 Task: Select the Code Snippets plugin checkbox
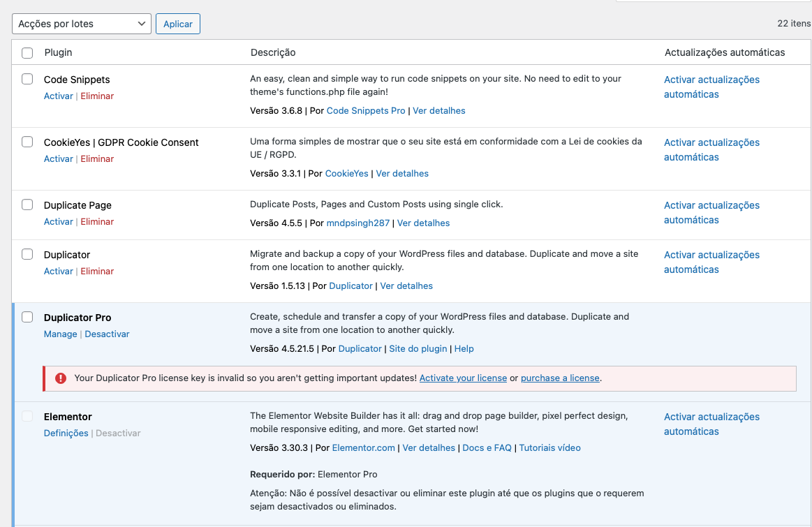click(27, 79)
